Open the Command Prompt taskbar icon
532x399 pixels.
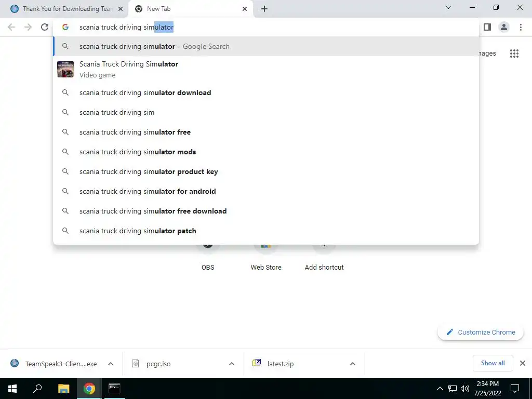click(114, 389)
